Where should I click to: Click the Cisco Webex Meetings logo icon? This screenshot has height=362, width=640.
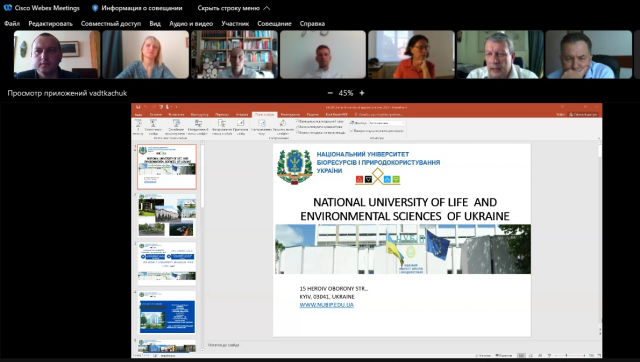(7, 8)
